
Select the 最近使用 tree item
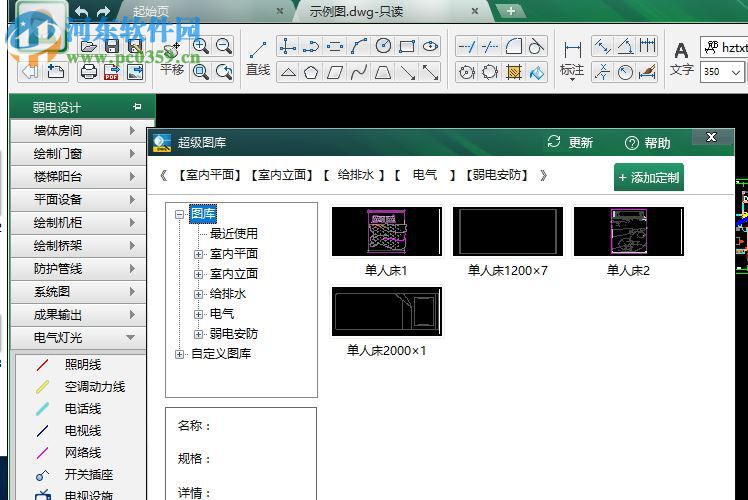point(234,233)
